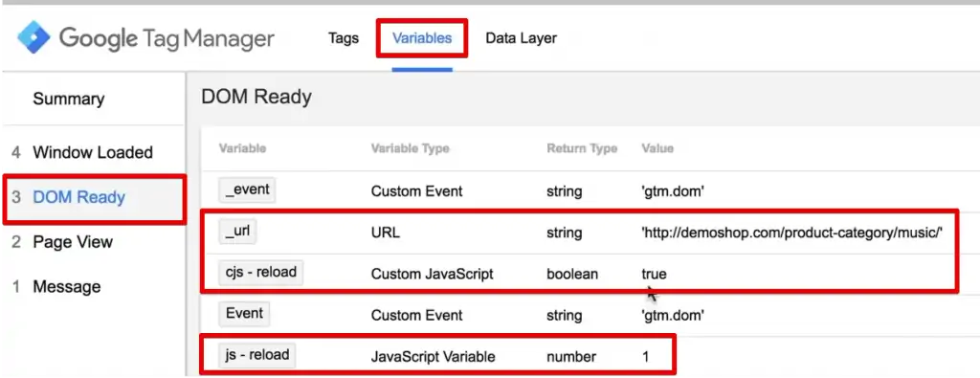
Task: Click the 'true' value of cjs - reload
Action: click(x=654, y=274)
